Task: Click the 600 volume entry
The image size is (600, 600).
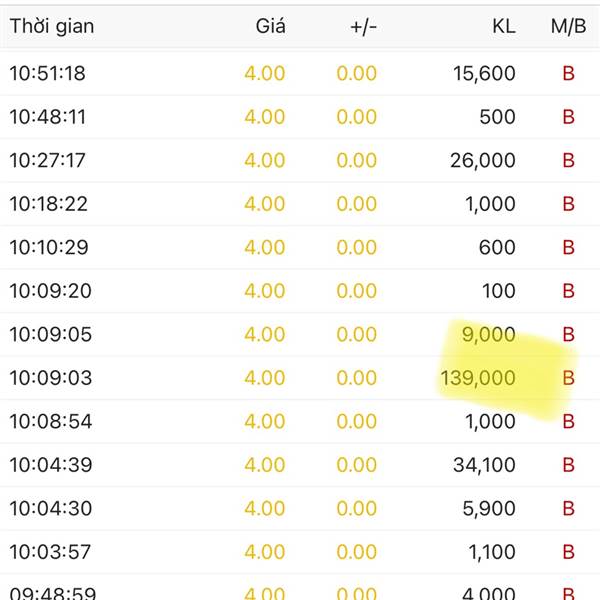Action: coord(497,247)
